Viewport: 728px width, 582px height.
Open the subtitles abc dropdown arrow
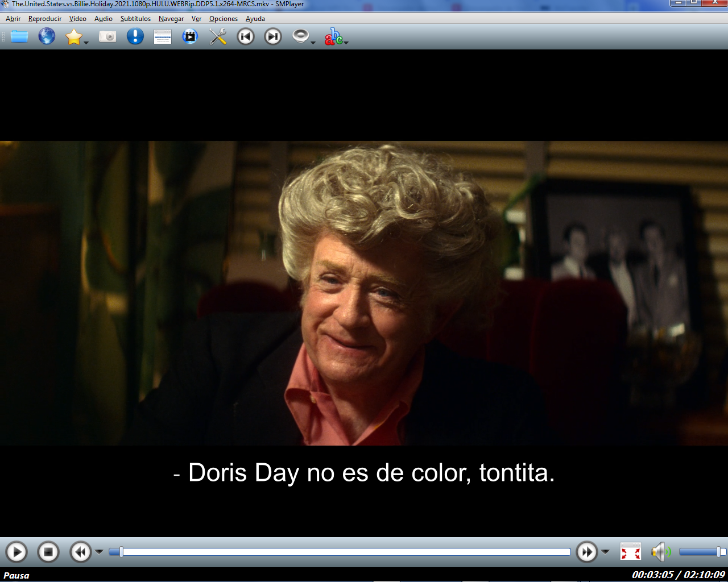[346, 43]
